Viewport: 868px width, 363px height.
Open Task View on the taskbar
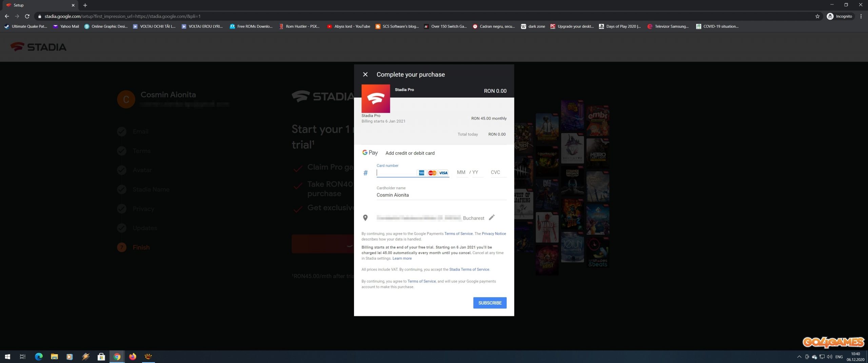tap(23, 357)
